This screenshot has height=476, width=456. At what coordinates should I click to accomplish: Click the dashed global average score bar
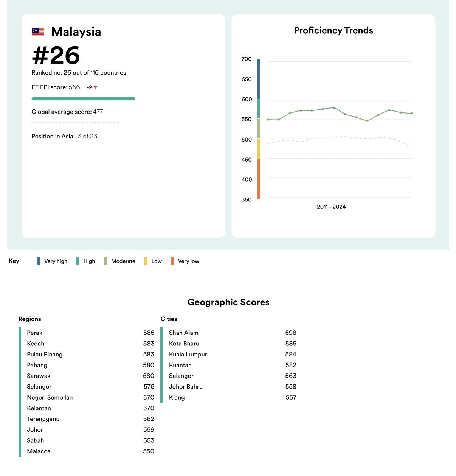76,123
